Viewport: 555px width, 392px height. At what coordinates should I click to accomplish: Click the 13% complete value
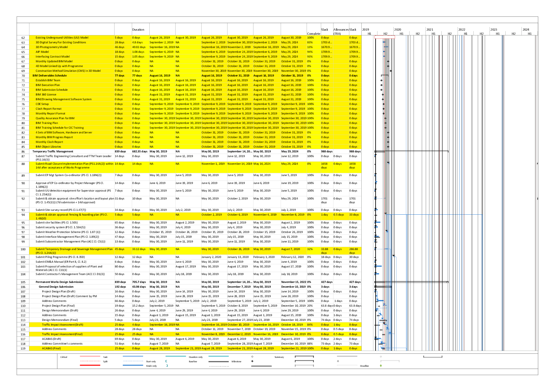coord(310,47)
